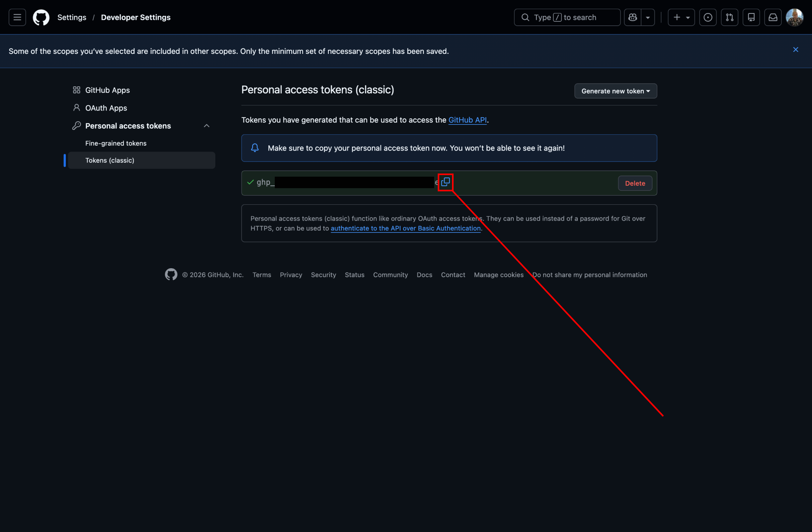Click Manage cookies in footer

499,275
